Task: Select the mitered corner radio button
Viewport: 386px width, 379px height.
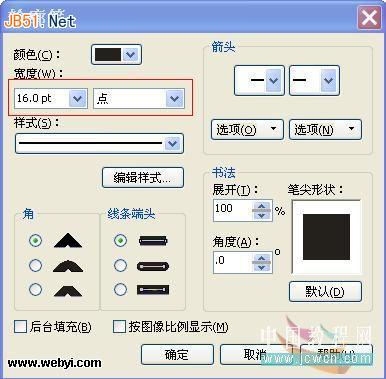Action: [x=35, y=240]
